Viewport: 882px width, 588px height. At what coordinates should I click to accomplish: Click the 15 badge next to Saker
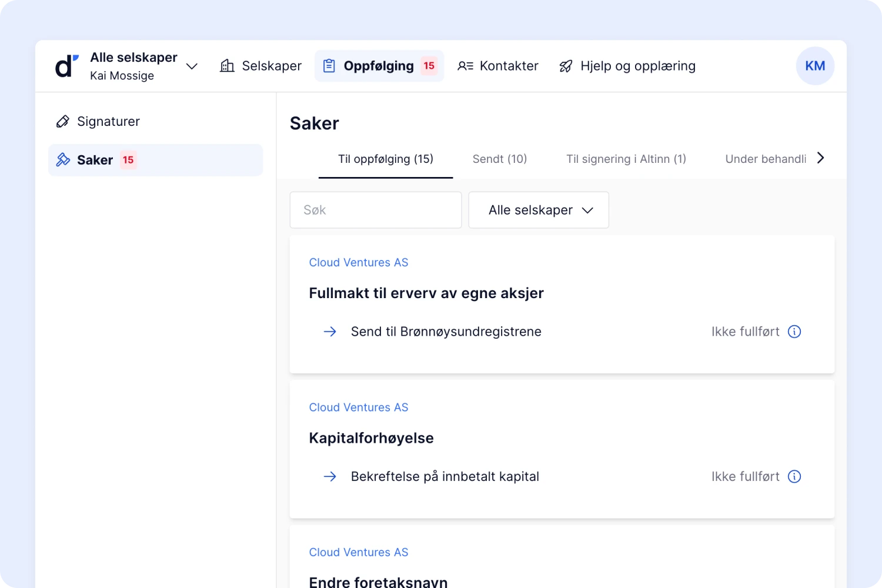tap(128, 160)
